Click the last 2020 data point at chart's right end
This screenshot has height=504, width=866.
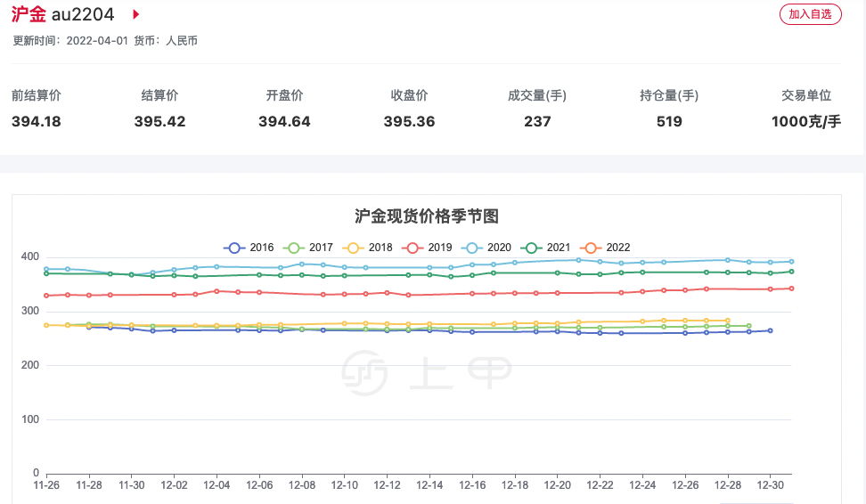[x=791, y=262]
